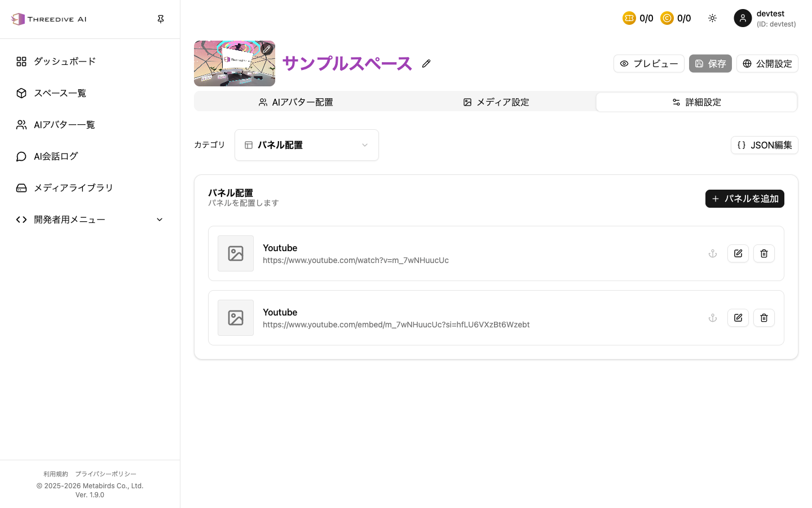The image size is (812, 508).
Task: Open AIアバター一覧 in the sidebar
Action: point(90,125)
